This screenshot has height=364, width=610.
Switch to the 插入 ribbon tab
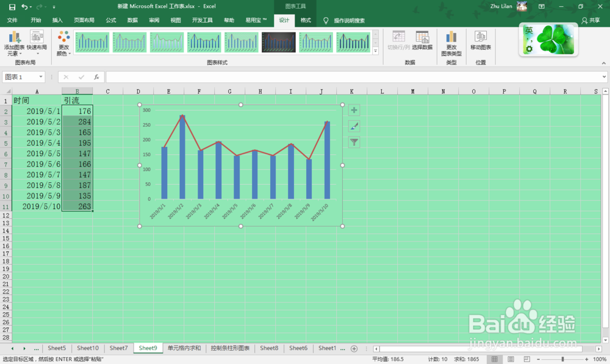tap(57, 20)
